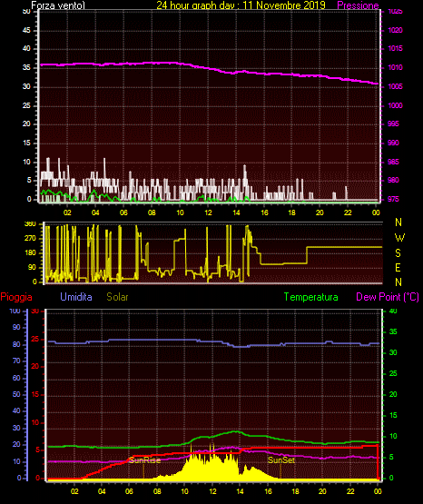Viewport: 423px width, 504px height.
Task: Click the Forza vento title label
Action: [x=58, y=5]
